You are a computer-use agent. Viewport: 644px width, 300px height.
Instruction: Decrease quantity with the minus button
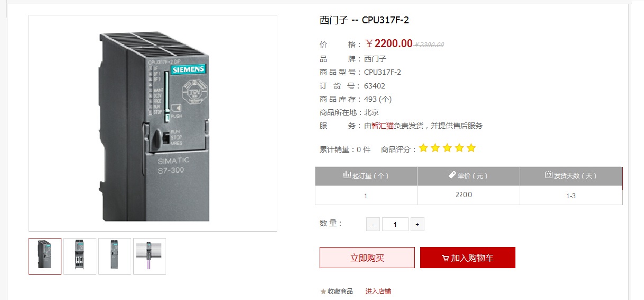pyautogui.click(x=373, y=224)
